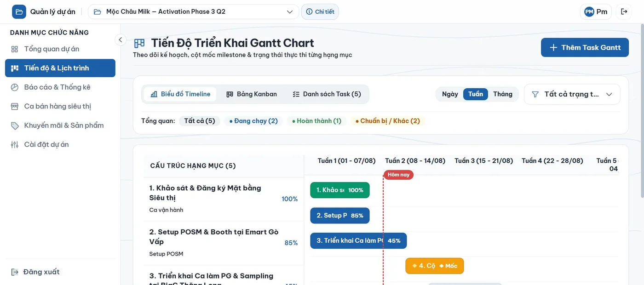
Task: Select task Khảo sát & Đăng ký Mặt bằng
Action: (224, 199)
